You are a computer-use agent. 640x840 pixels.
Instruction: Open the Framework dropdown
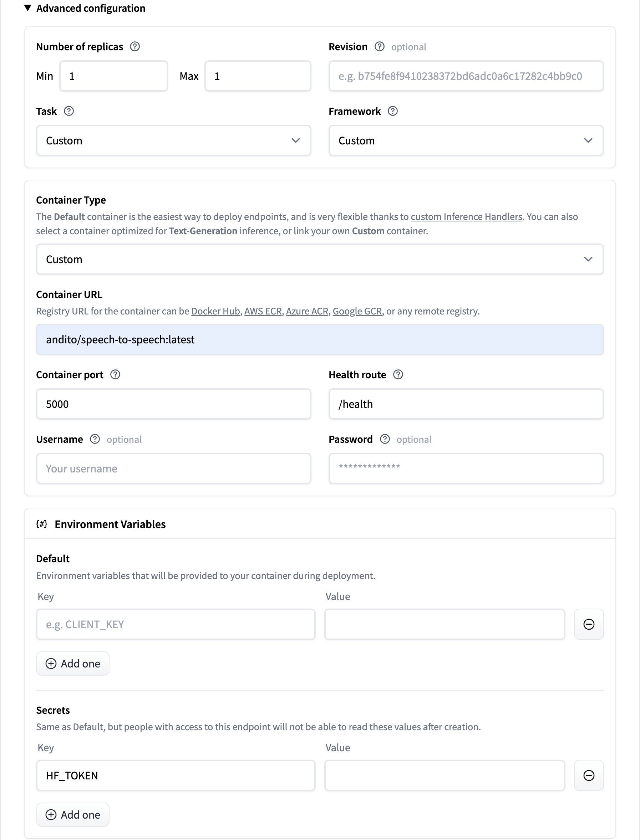(466, 140)
